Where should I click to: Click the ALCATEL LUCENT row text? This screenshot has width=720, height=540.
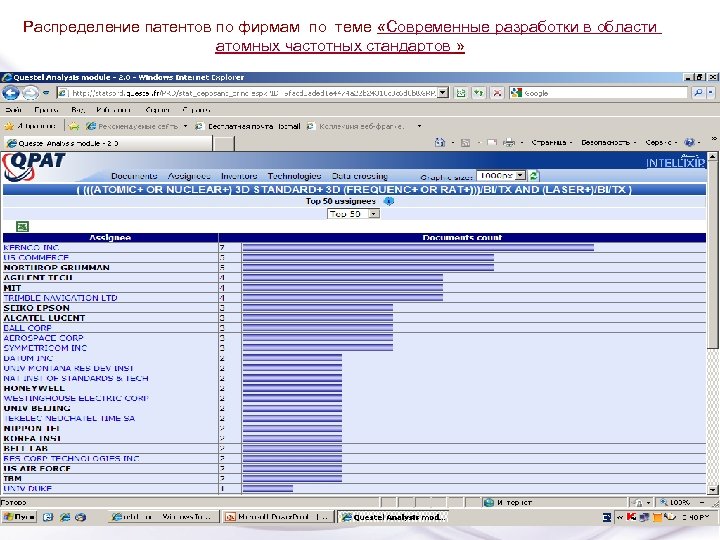(x=44, y=318)
